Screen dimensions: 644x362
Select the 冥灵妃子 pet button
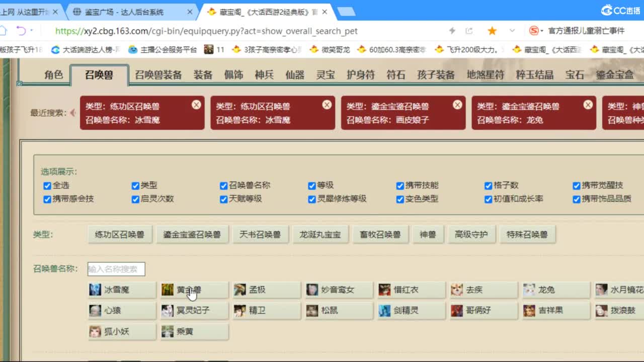(x=195, y=310)
